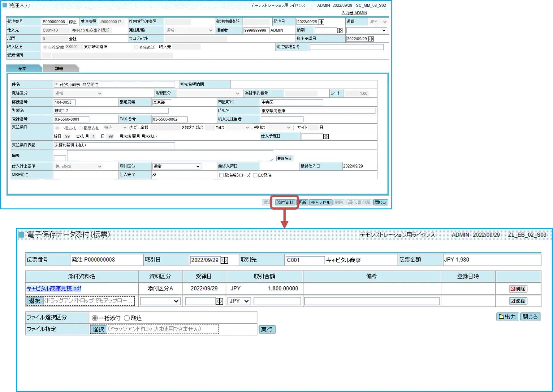
Task: Click 選択 in the attachment row upload area
Action: [35, 301]
